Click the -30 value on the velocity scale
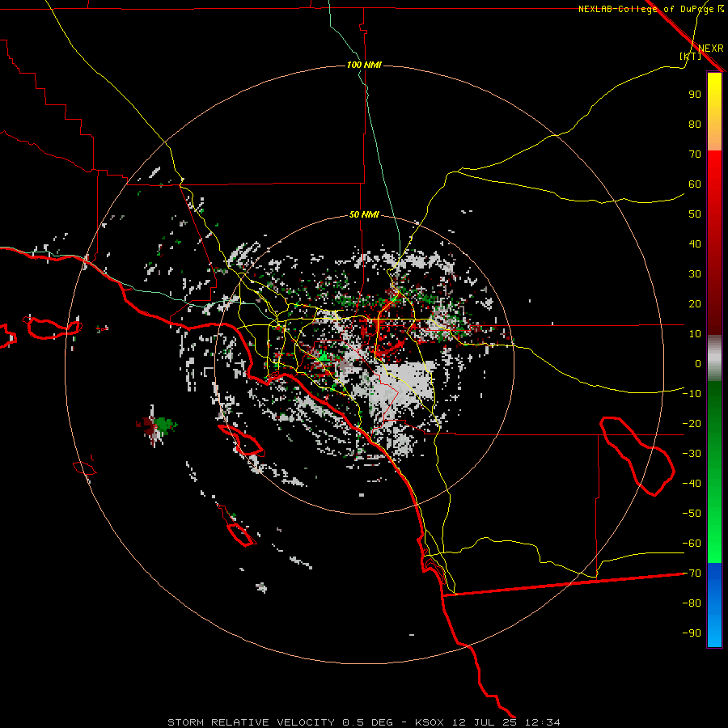The image size is (728, 728). 692,454
